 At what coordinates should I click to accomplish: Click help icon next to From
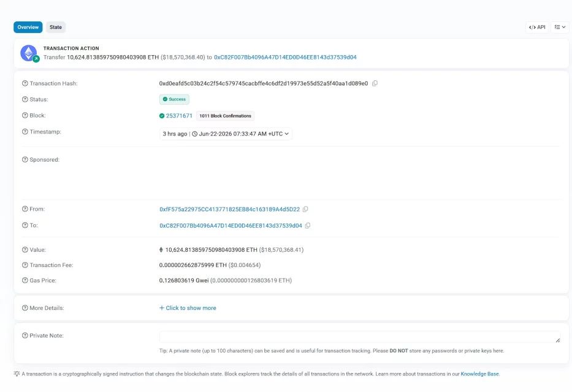coord(25,209)
